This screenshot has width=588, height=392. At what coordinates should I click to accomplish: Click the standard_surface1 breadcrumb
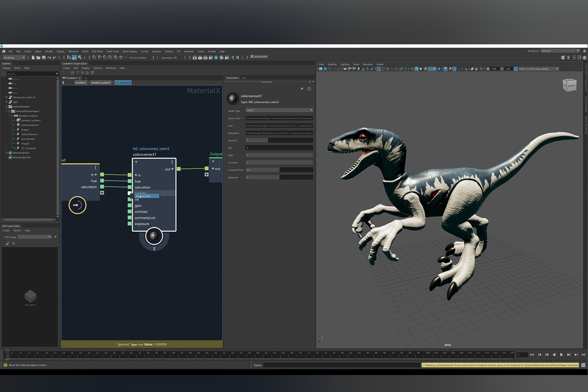[x=101, y=82]
